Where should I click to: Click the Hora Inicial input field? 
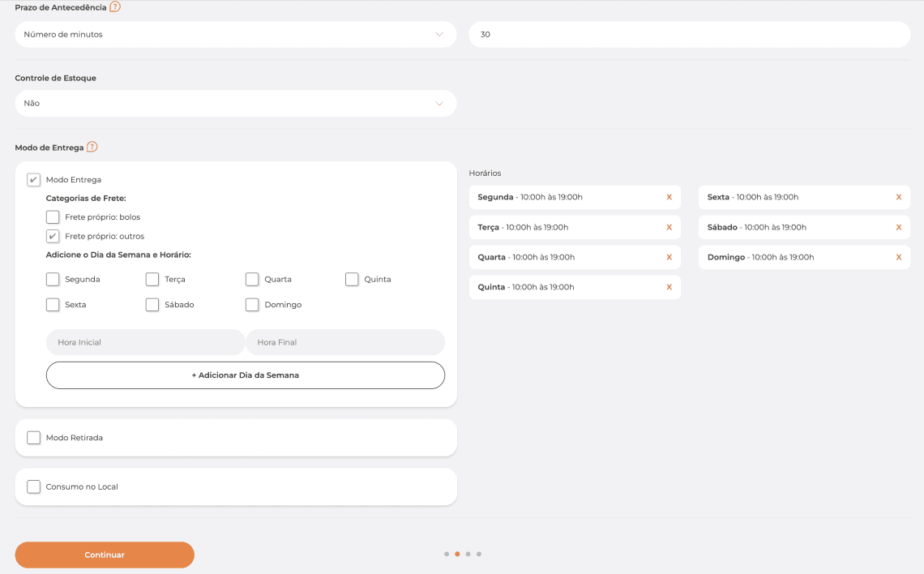[145, 343]
